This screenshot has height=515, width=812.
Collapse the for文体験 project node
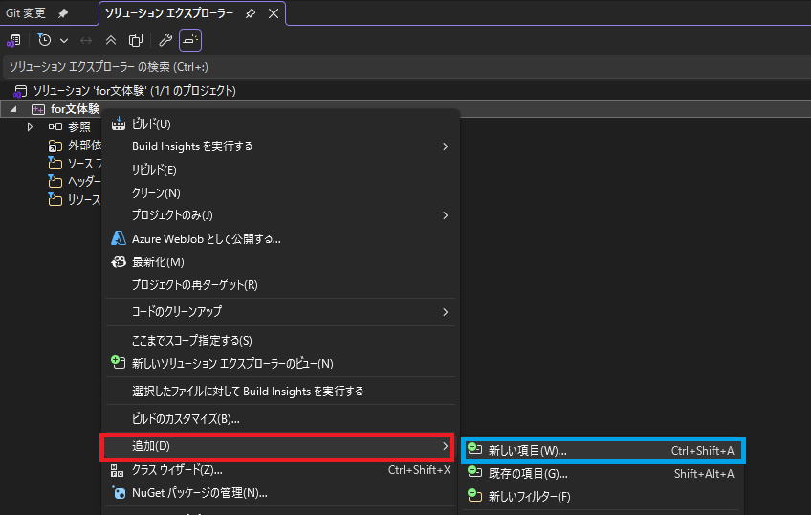click(x=13, y=109)
